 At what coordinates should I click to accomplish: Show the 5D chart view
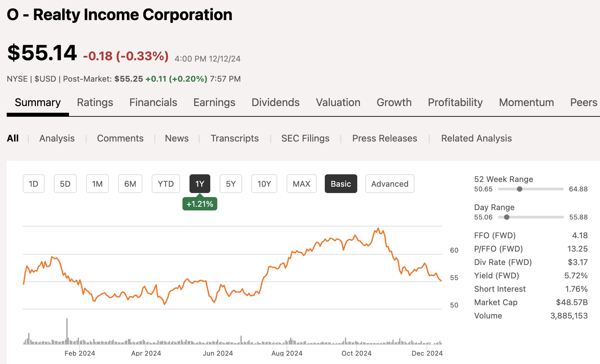(x=65, y=184)
